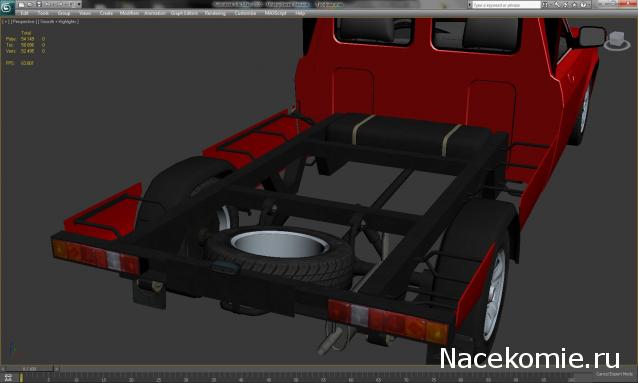Open the Customize menu
The image size is (638, 383).
click(x=245, y=13)
